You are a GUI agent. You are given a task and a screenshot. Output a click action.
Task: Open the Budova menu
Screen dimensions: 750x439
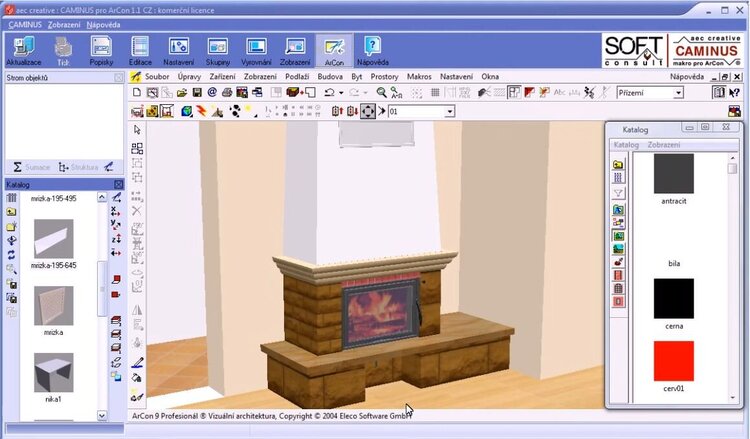coord(330,76)
